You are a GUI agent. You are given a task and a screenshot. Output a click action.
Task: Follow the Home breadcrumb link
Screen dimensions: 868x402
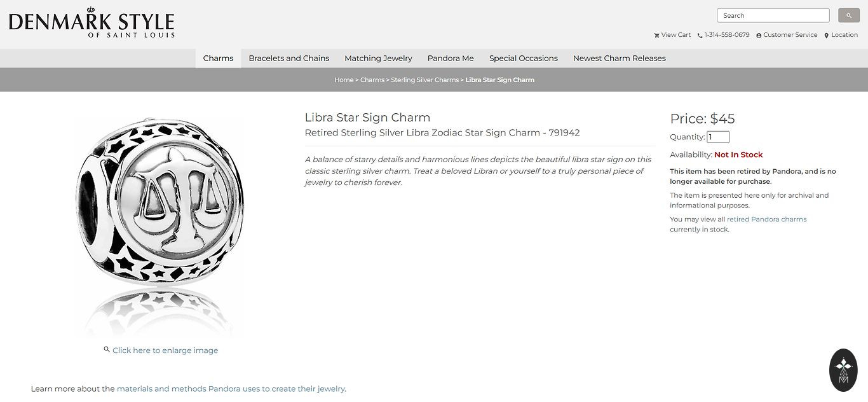(x=344, y=80)
